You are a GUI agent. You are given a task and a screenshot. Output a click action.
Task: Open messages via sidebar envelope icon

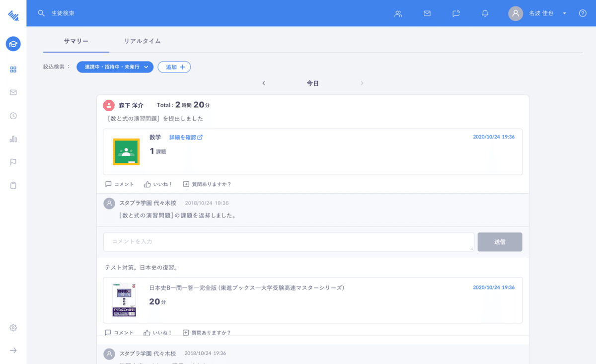13,92
